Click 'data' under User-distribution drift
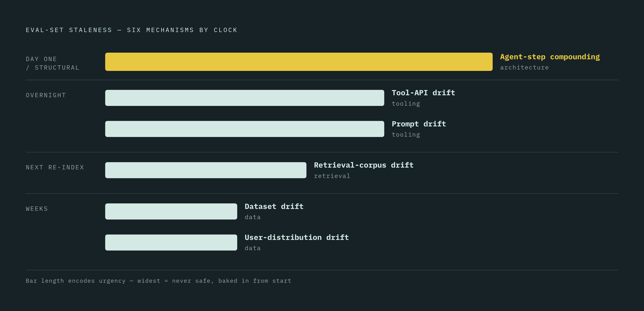644x311 pixels. point(252,248)
